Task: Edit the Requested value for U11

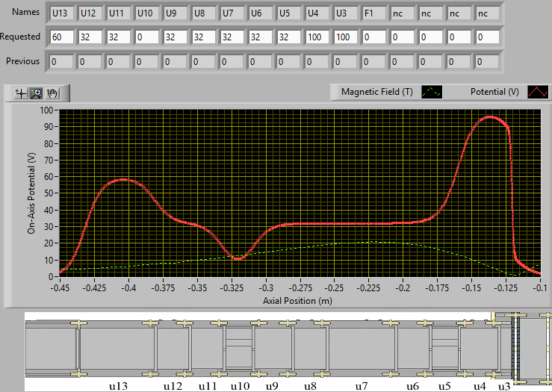Action: [x=119, y=37]
